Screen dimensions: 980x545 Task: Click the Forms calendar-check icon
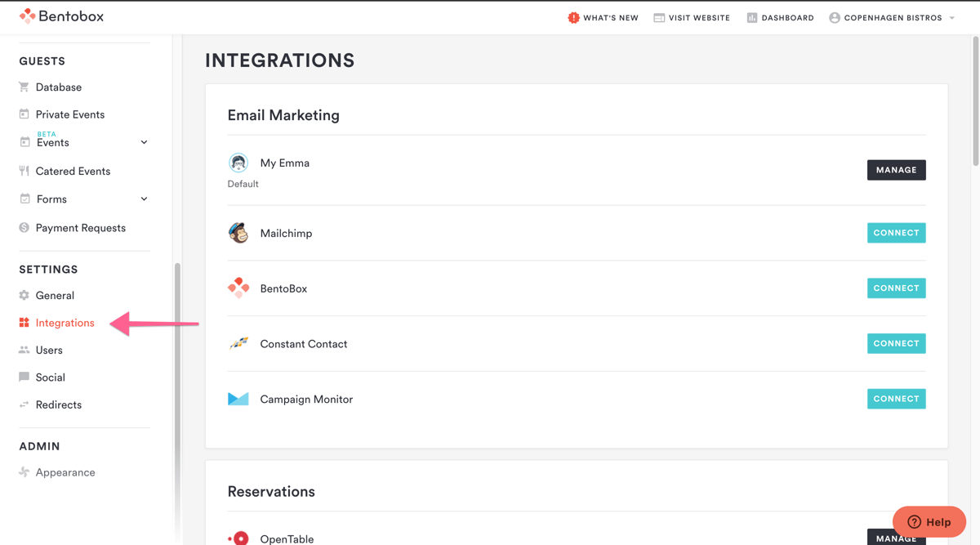[x=24, y=199]
